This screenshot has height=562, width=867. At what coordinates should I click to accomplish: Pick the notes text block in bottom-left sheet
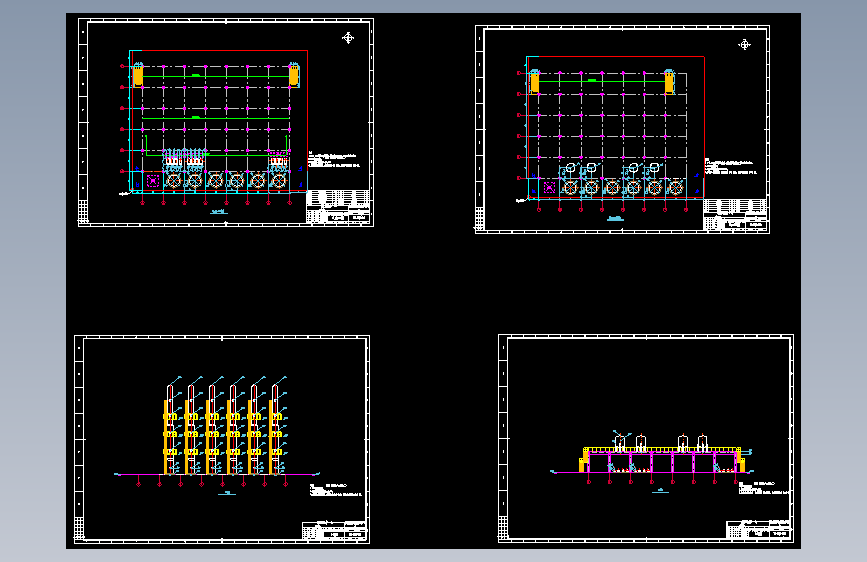(335, 490)
